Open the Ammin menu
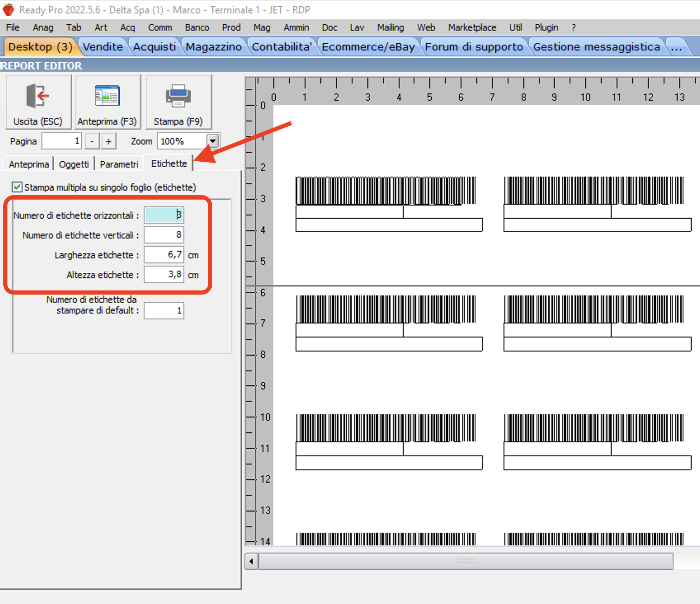 click(296, 28)
